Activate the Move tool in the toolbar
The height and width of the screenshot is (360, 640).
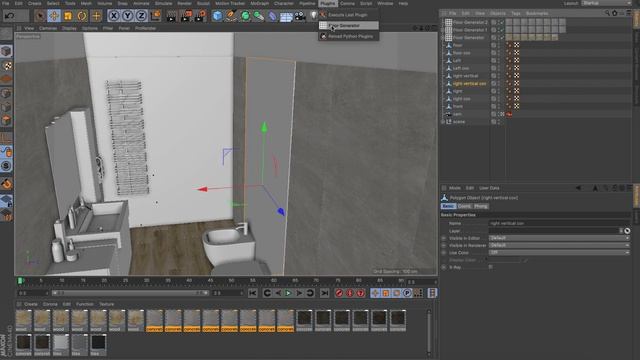point(54,16)
